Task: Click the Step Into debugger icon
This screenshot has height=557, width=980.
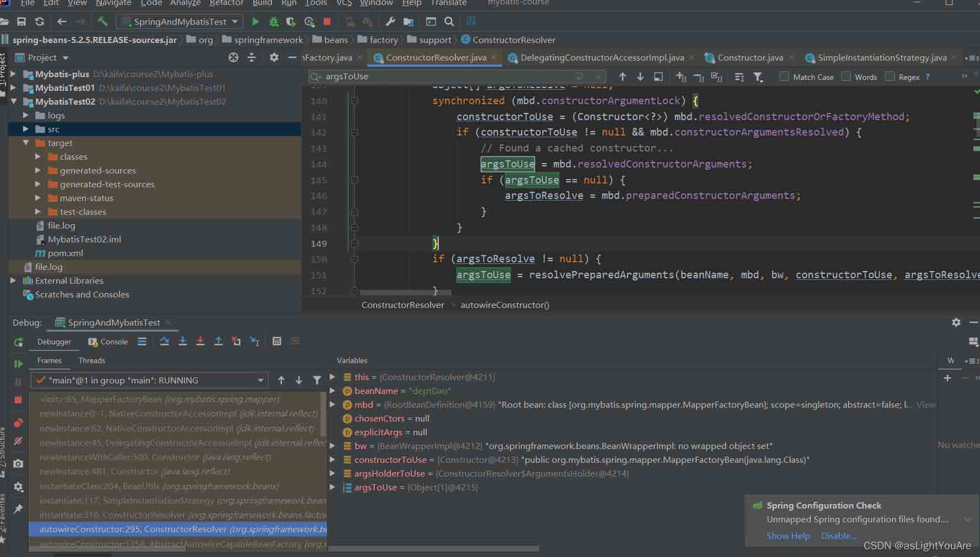Action: [x=183, y=342]
